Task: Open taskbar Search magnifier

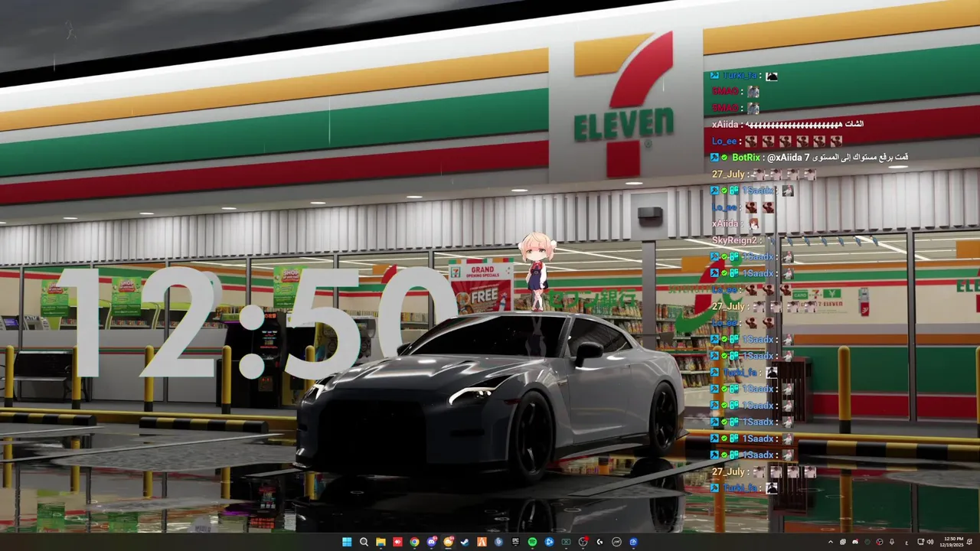Action: tap(364, 542)
